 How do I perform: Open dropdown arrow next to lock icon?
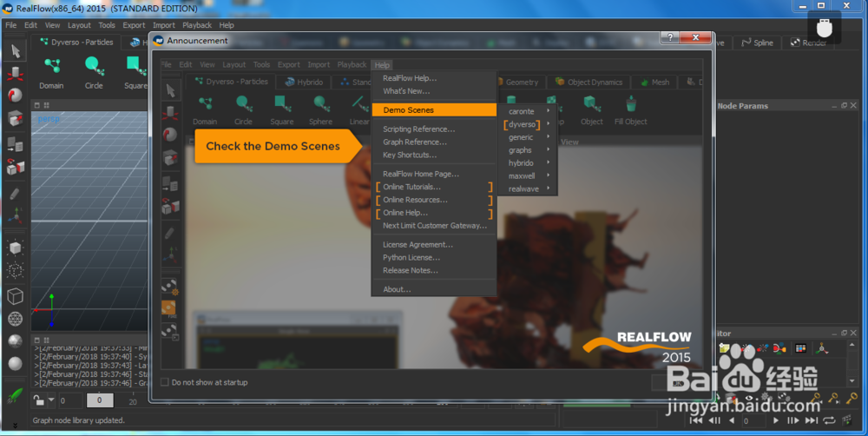click(51, 400)
